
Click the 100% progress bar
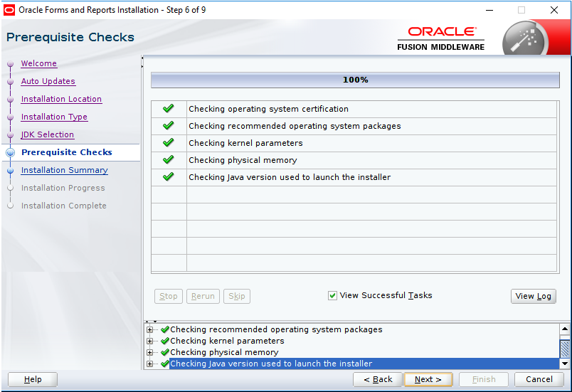[355, 80]
